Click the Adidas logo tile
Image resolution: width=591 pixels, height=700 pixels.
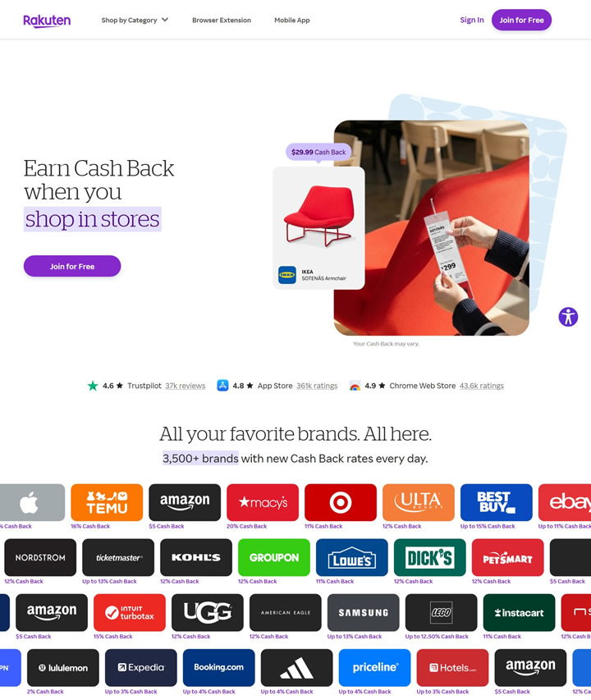tap(297, 668)
